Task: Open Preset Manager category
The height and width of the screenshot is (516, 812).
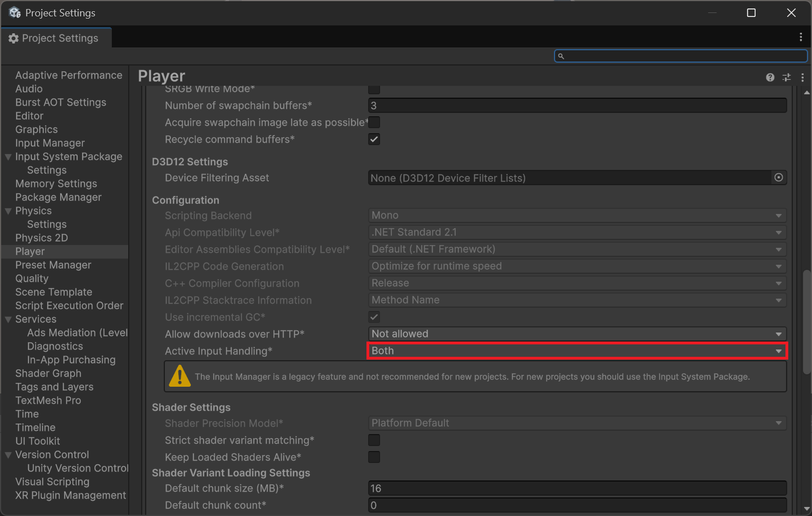Action: pyautogui.click(x=53, y=265)
